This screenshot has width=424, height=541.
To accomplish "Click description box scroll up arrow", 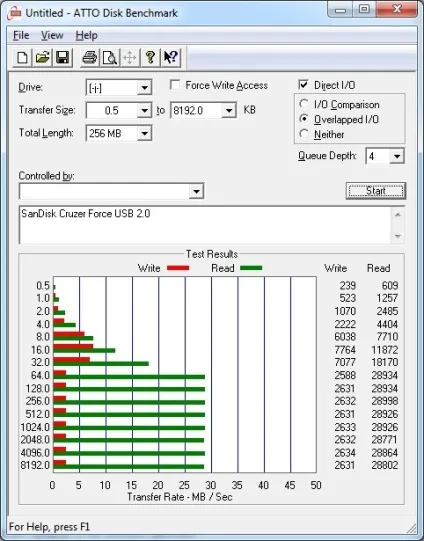I will point(397,215).
